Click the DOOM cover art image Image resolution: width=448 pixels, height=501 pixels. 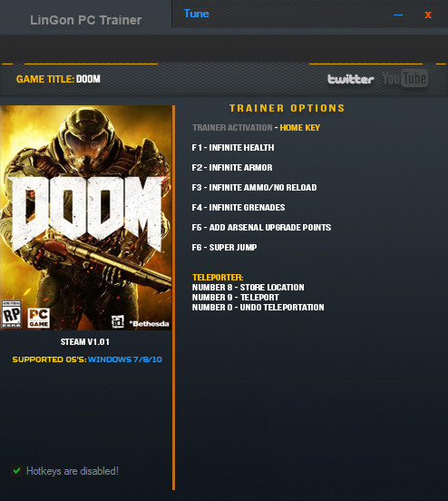[86, 218]
